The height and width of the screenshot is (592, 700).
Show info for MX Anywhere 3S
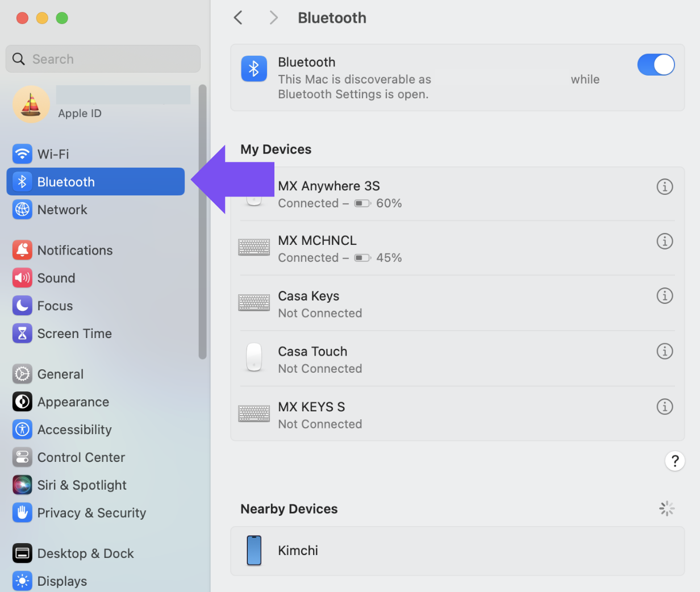click(665, 186)
